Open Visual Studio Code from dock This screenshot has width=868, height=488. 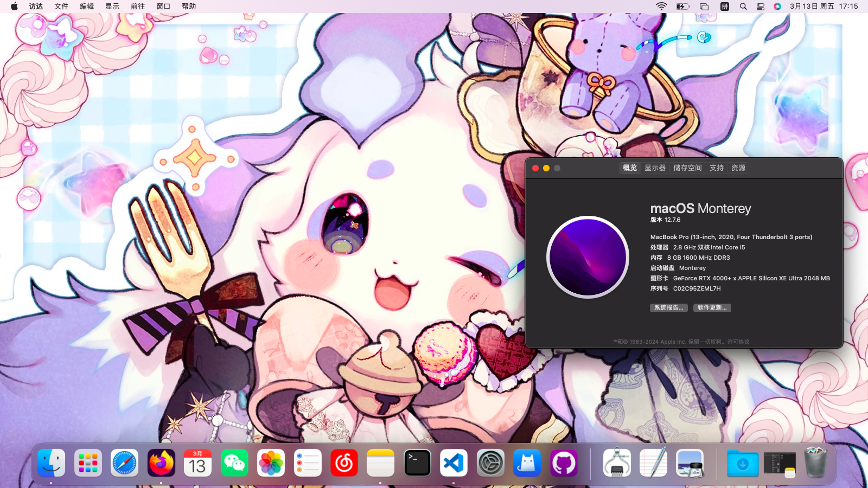454,464
